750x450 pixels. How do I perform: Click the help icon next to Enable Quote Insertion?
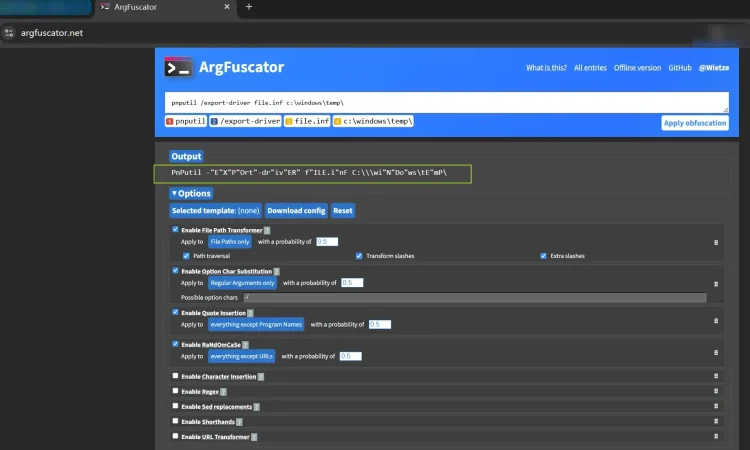pos(250,313)
